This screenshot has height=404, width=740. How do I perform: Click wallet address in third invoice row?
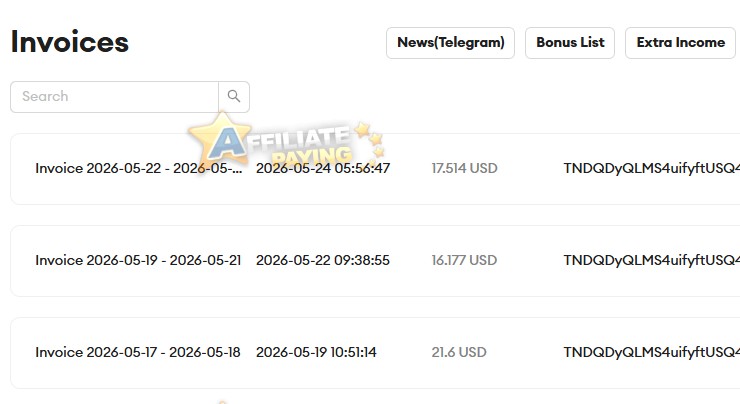coord(652,353)
